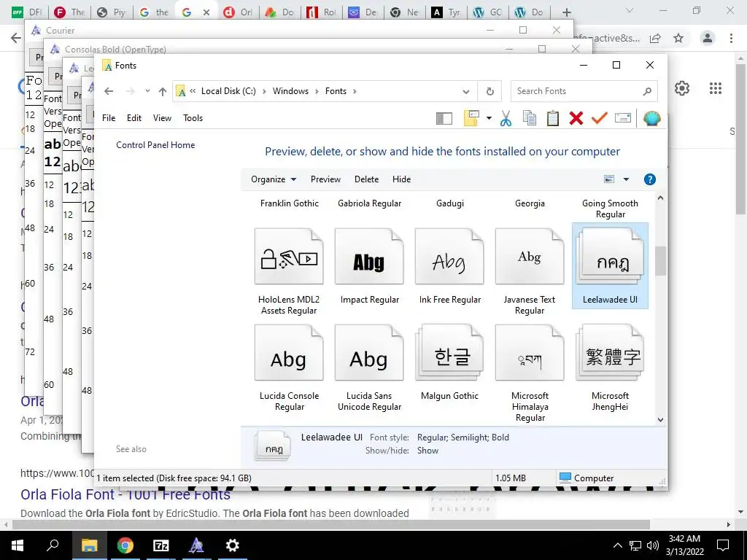Image resolution: width=747 pixels, height=560 pixels.
Task: Click scroll down arrow in fonts list
Action: pyautogui.click(x=660, y=419)
